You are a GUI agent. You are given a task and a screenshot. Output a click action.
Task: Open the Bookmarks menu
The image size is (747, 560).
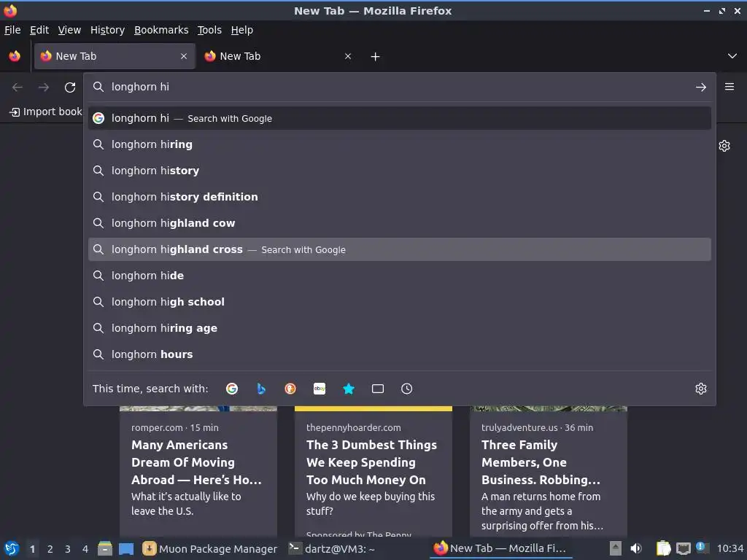click(161, 30)
